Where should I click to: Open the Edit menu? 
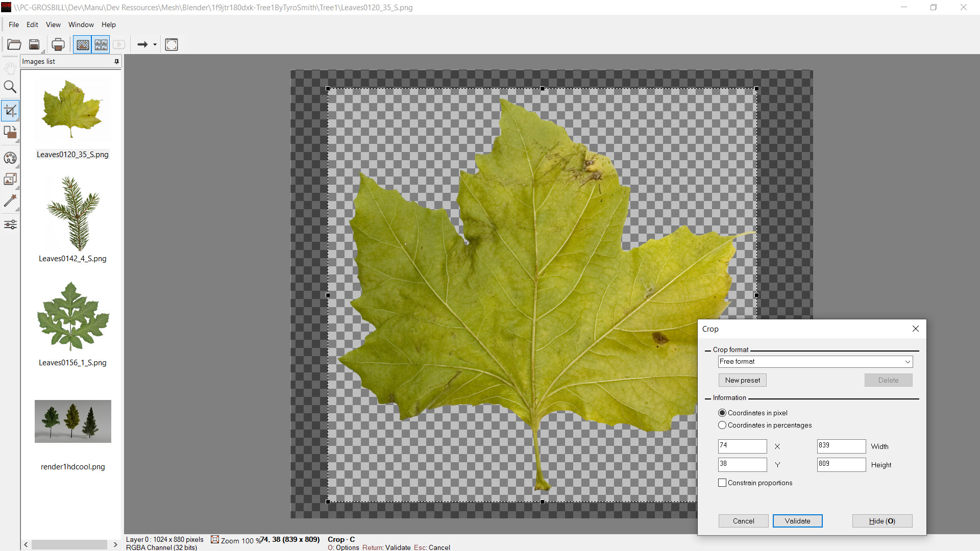tap(32, 24)
